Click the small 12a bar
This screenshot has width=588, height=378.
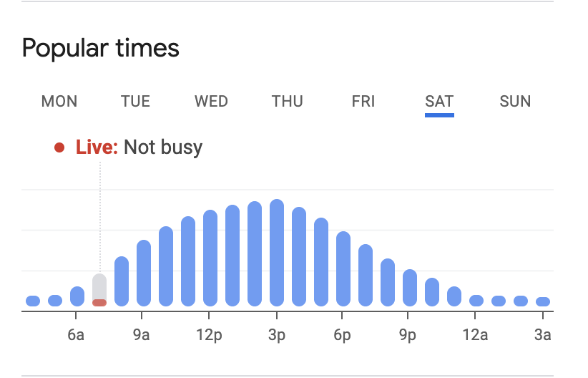(476, 301)
